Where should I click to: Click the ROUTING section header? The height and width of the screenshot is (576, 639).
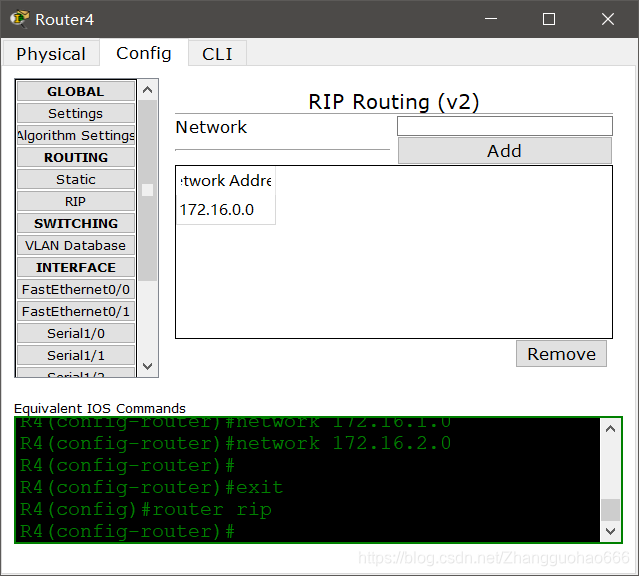point(76,157)
